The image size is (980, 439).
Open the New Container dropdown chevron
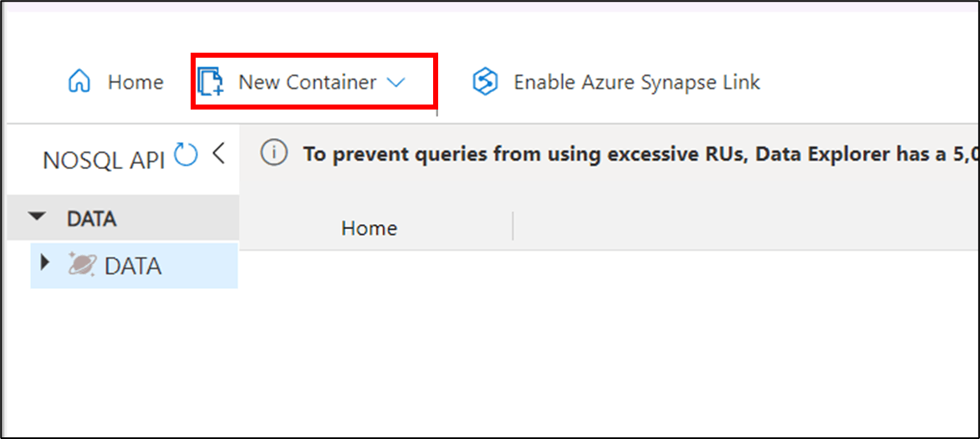pyautogui.click(x=396, y=83)
